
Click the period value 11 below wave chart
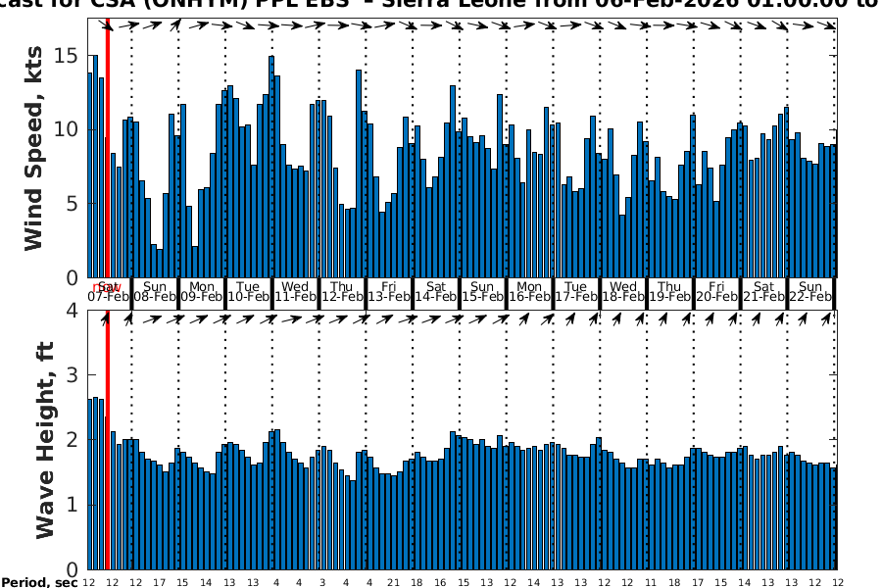649,582
